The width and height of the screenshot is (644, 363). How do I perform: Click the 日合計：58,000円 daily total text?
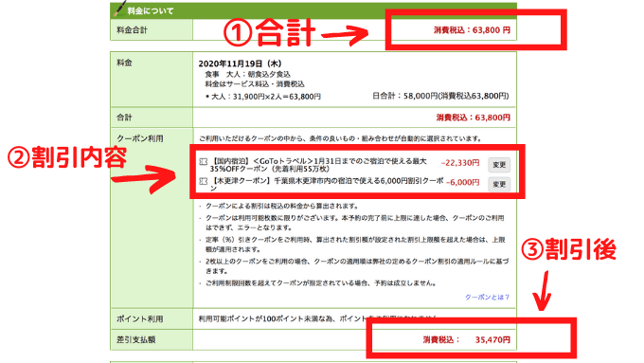pyautogui.click(x=440, y=96)
